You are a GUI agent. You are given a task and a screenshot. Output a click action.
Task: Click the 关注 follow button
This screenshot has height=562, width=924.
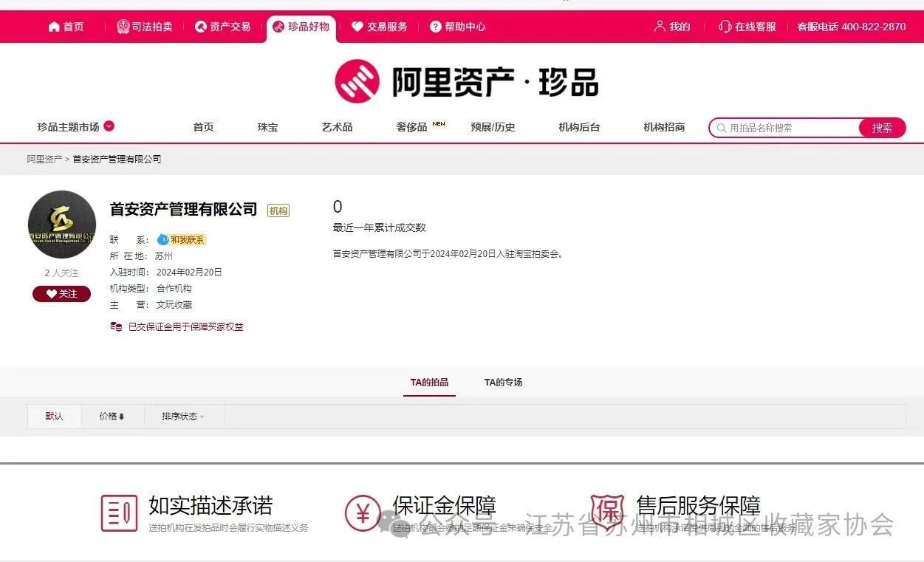[61, 294]
